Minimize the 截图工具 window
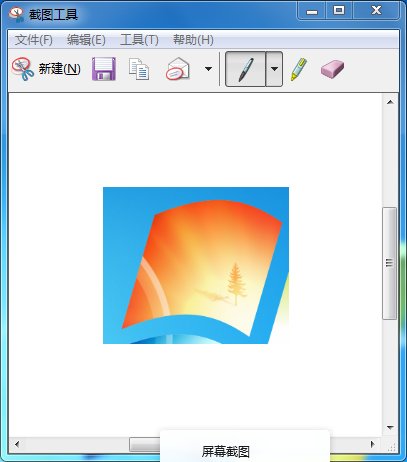407x462 pixels. pos(312,12)
